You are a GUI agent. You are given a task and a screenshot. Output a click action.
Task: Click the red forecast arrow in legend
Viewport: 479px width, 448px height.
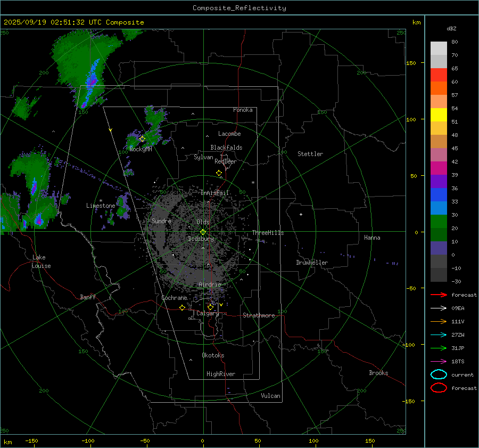pos(438,295)
